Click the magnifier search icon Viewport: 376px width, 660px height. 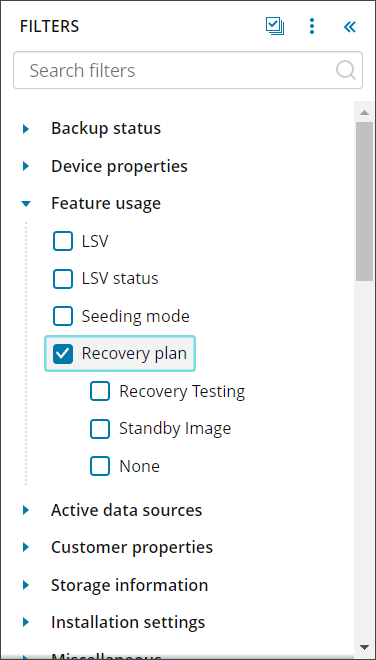click(x=346, y=70)
